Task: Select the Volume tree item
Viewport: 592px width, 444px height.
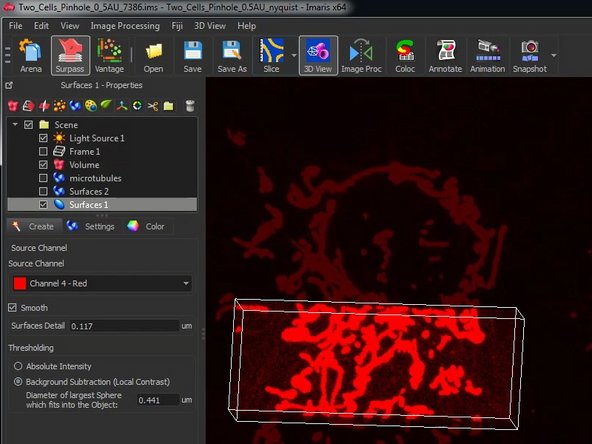Action: tap(84, 165)
